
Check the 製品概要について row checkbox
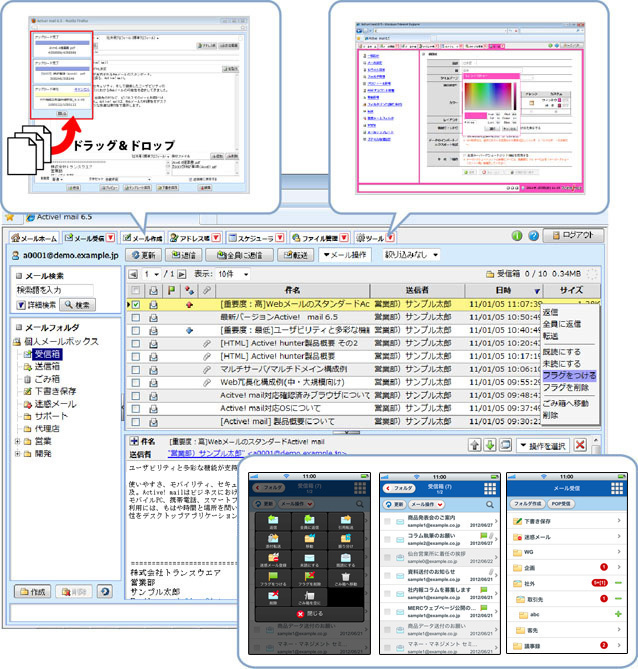(x=136, y=422)
